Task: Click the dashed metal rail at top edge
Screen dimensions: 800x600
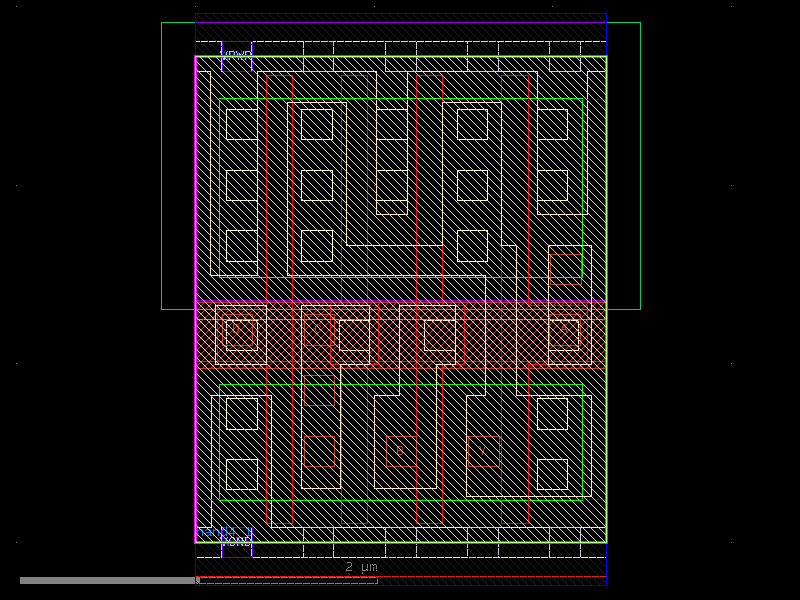Action: [400, 42]
